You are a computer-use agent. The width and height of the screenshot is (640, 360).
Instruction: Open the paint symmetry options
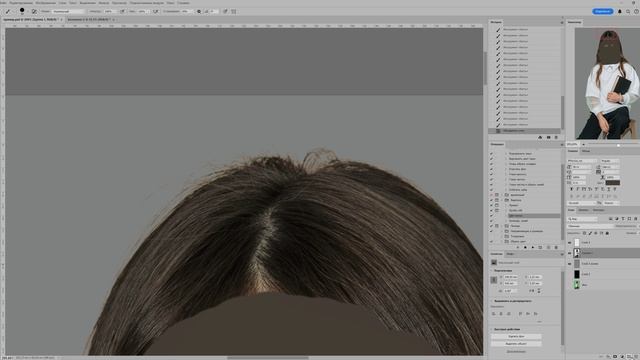[x=233, y=11]
